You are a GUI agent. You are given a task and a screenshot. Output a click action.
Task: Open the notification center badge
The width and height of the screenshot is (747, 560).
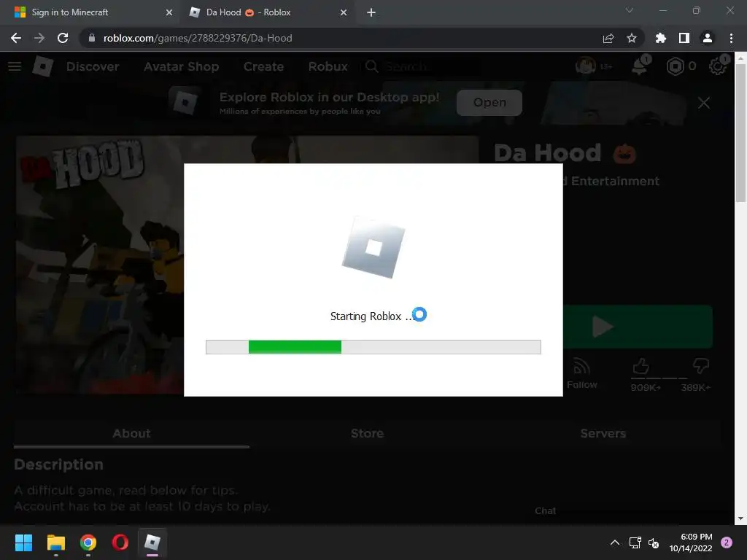727,542
